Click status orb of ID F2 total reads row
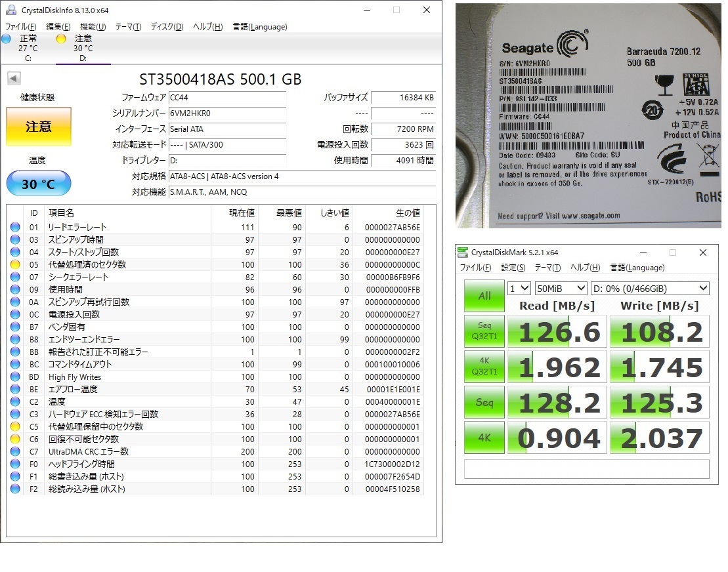Screen dimensions: 728x572 [x=15, y=489]
